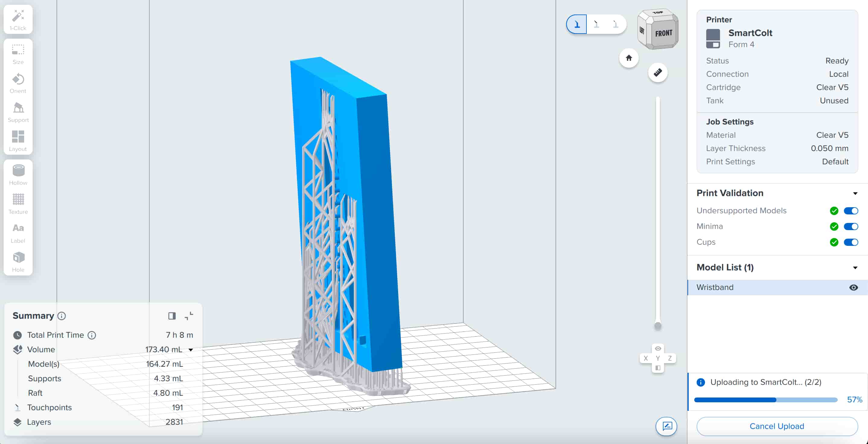Image resolution: width=868 pixels, height=444 pixels.
Task: Click the Home view reset icon
Action: point(628,58)
